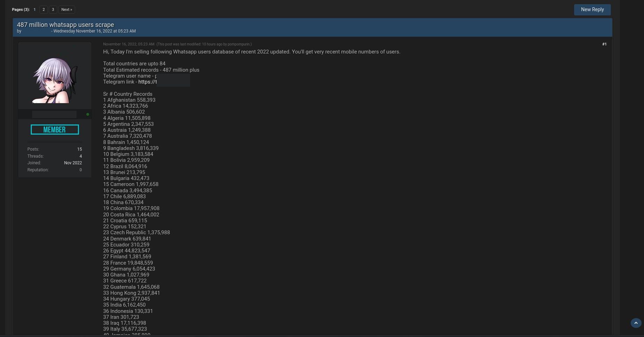This screenshot has width=644, height=337.
Task: Open the Telegram https link
Action: tap(147, 82)
